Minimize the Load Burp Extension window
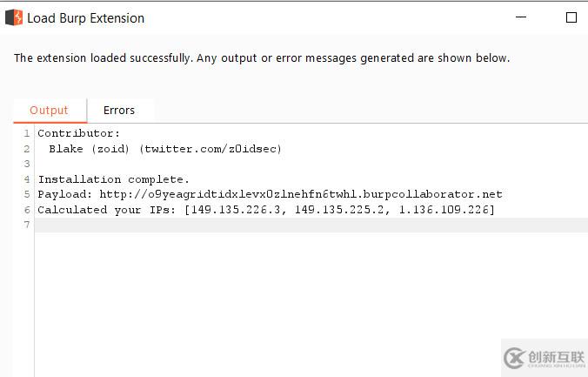Screen dimensions: 588x377 pyautogui.click(x=521, y=17)
